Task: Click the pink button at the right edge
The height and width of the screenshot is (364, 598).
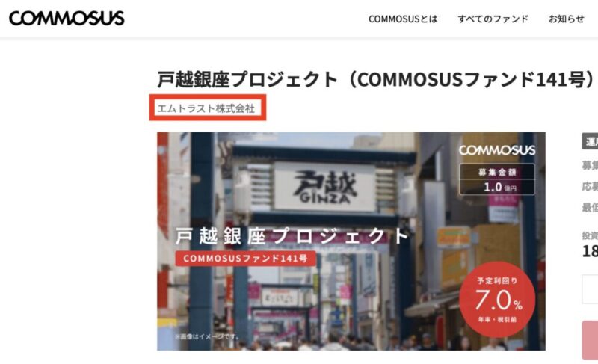Action: pos(590,340)
